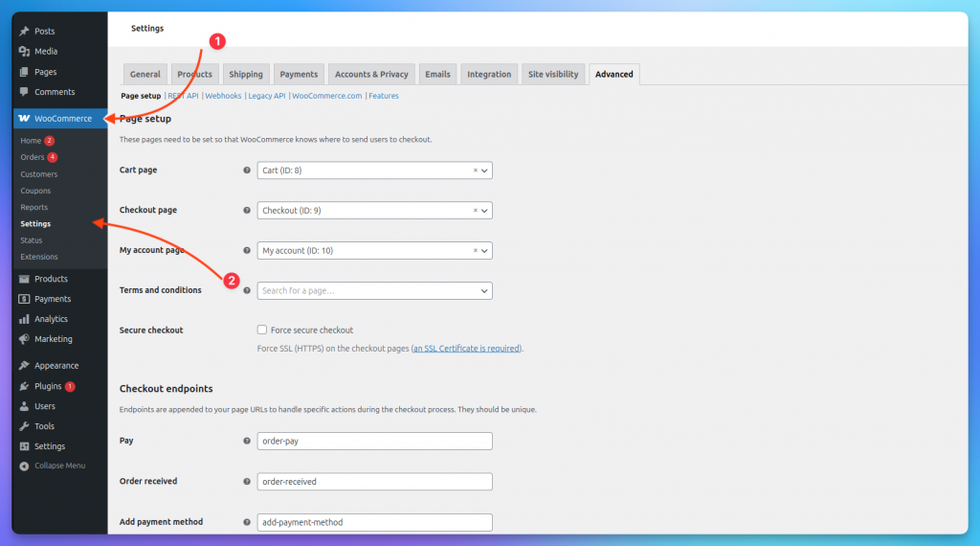The width and height of the screenshot is (980, 546).
Task: Click the Add payment method endpoint field
Action: tap(374, 522)
